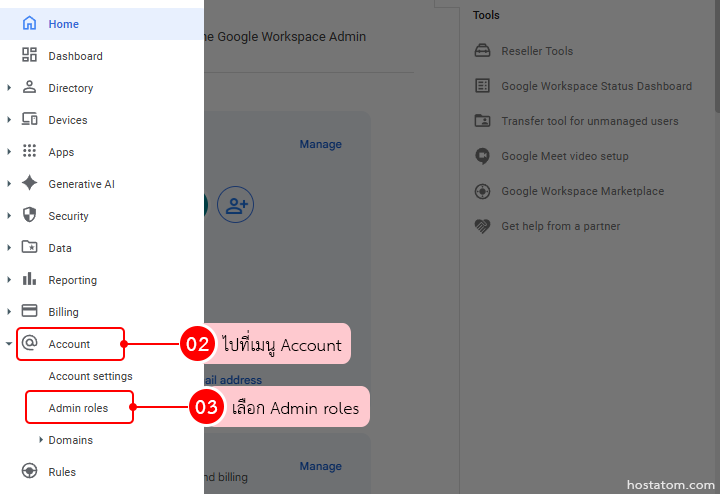Click the Reseller Tools icon

[x=482, y=50]
